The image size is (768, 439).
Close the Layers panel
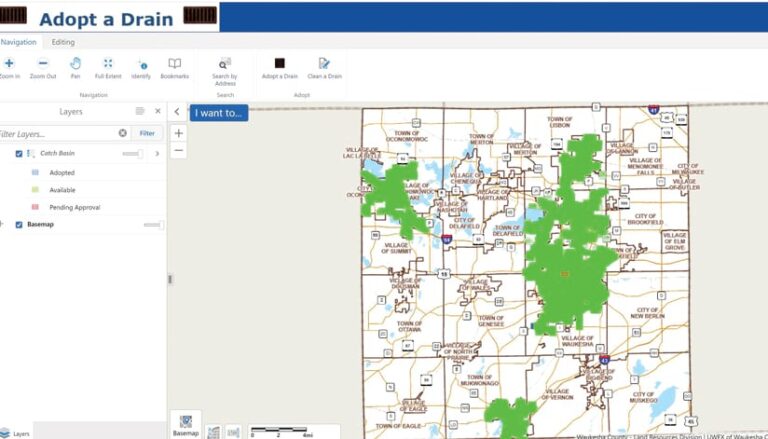158,111
